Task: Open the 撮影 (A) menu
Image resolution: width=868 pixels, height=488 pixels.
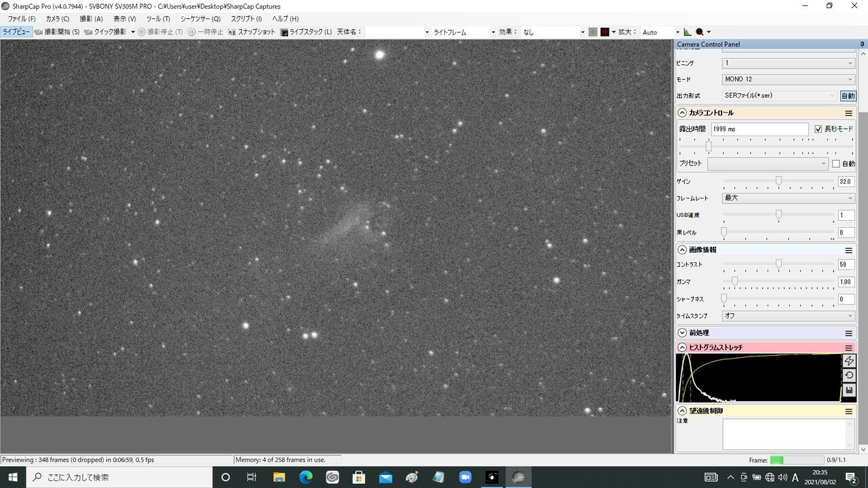Action: (91, 19)
